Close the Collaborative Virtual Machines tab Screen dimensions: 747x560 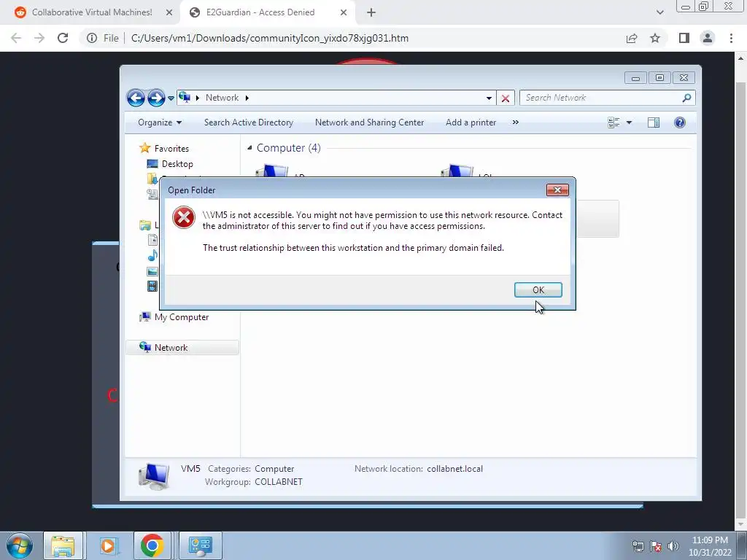coord(169,12)
